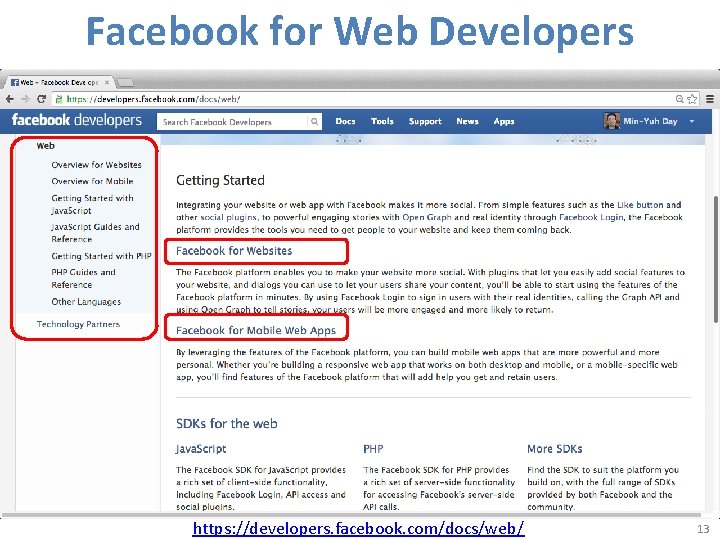The image size is (720, 540).
Task: Click the address bar URL
Action: (x=153, y=99)
